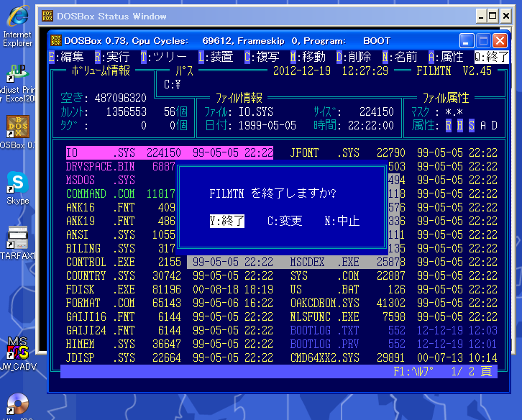Select the JDISP.SYS file

pos(170,357)
